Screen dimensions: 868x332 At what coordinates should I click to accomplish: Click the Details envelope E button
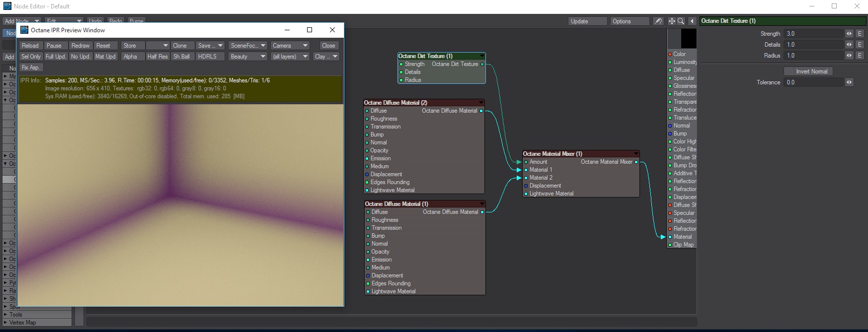860,45
